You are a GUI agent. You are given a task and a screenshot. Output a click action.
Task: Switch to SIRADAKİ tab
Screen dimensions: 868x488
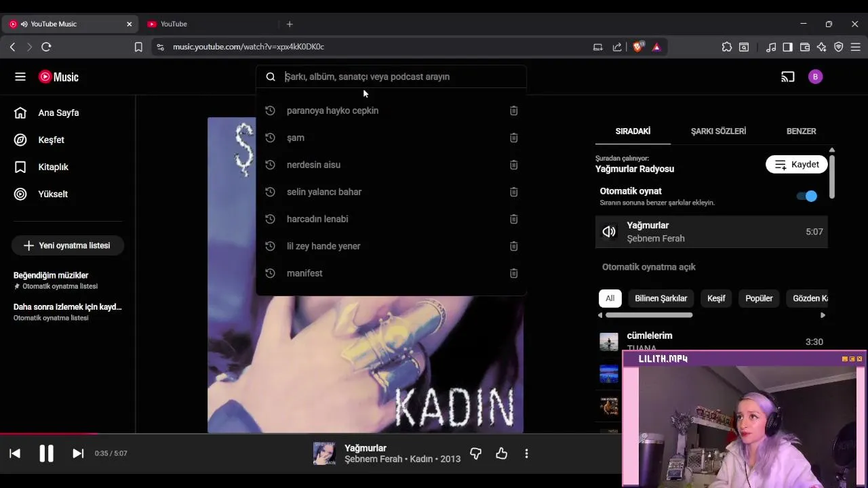pos(633,131)
